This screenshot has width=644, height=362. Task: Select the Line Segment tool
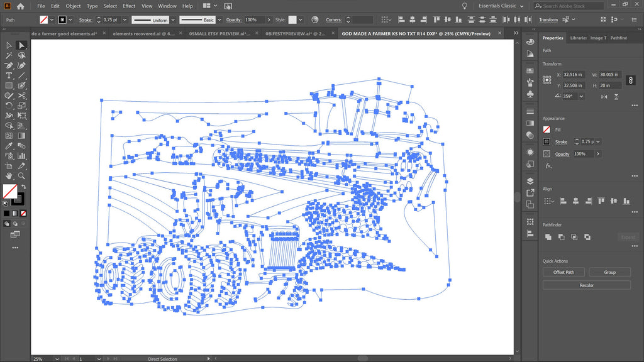pyautogui.click(x=21, y=75)
